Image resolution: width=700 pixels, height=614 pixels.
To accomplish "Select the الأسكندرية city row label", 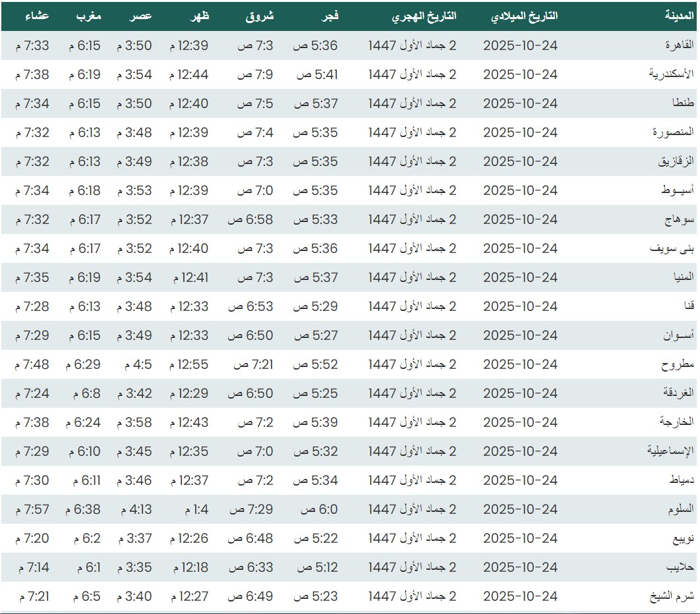I will pos(672,74).
